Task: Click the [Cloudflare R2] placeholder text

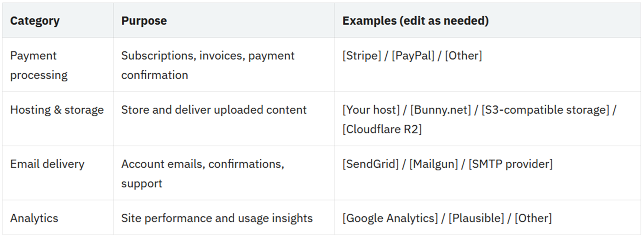Action: coord(382,129)
